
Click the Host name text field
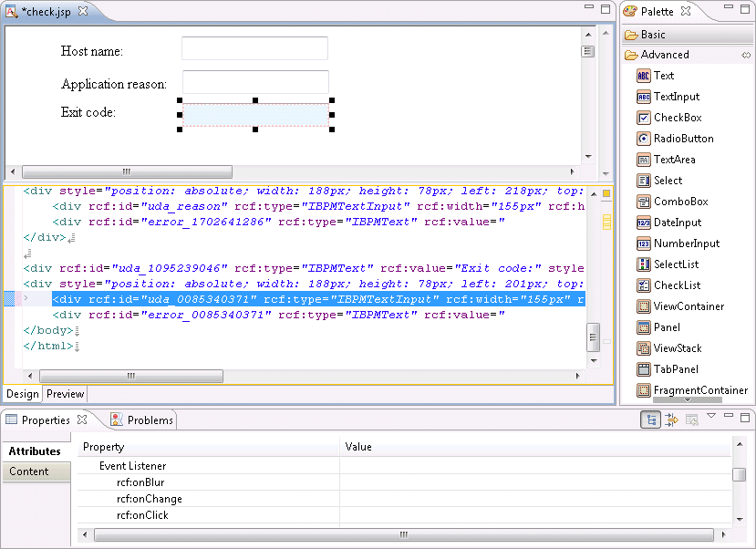click(255, 48)
